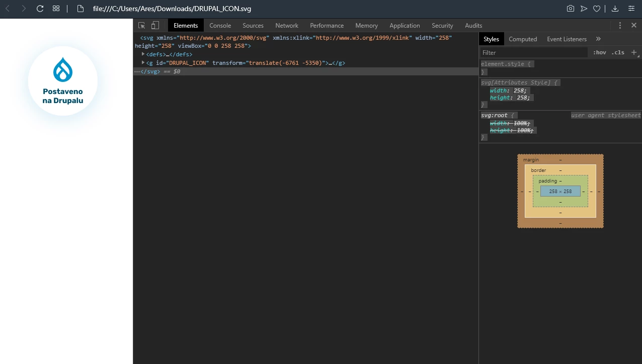This screenshot has width=642, height=364.
Task: Click struck-through width: 100% declaration
Action: pos(510,123)
